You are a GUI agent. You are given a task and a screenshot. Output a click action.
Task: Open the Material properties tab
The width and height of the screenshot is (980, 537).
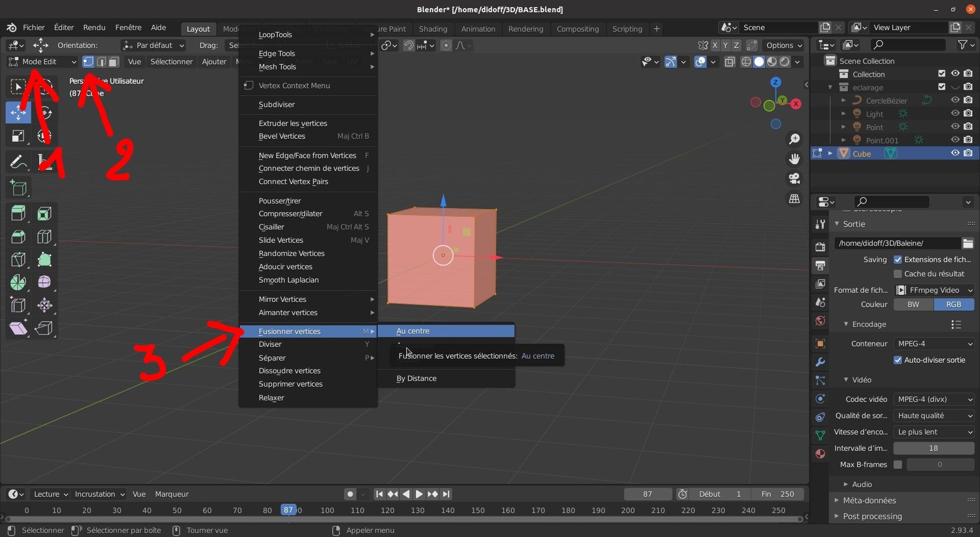pyautogui.click(x=820, y=454)
